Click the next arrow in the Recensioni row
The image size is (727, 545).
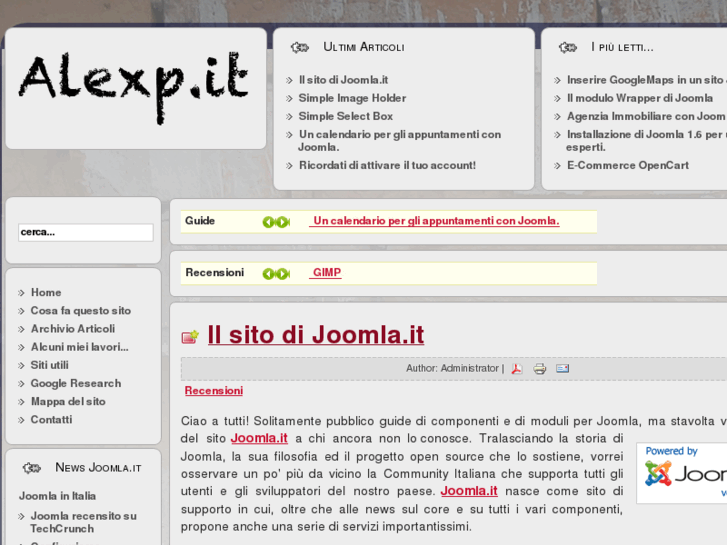283,274
